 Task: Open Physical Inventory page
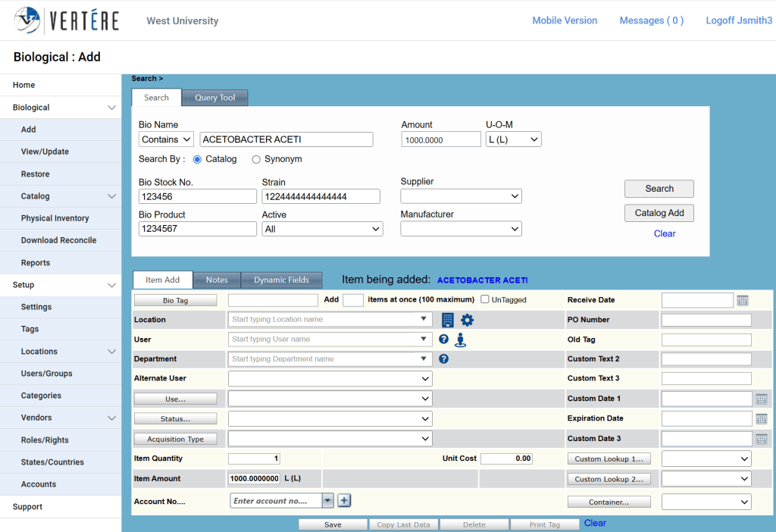point(61,218)
